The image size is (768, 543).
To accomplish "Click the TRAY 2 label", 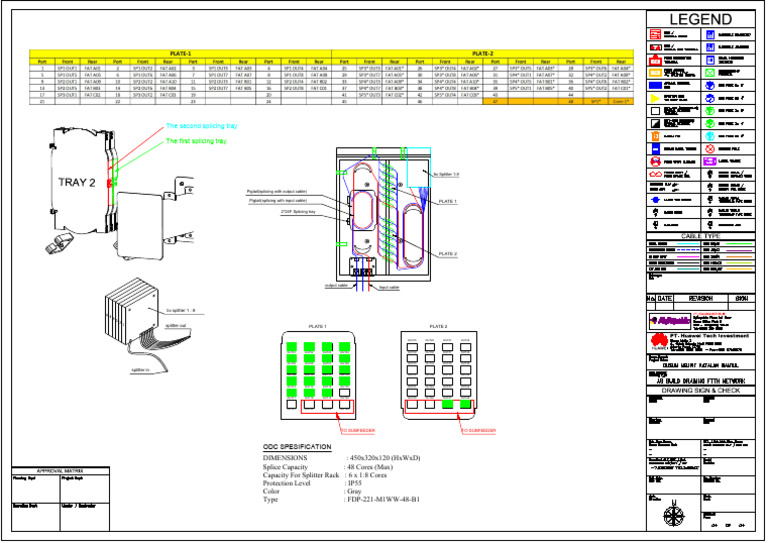I will [x=76, y=183].
